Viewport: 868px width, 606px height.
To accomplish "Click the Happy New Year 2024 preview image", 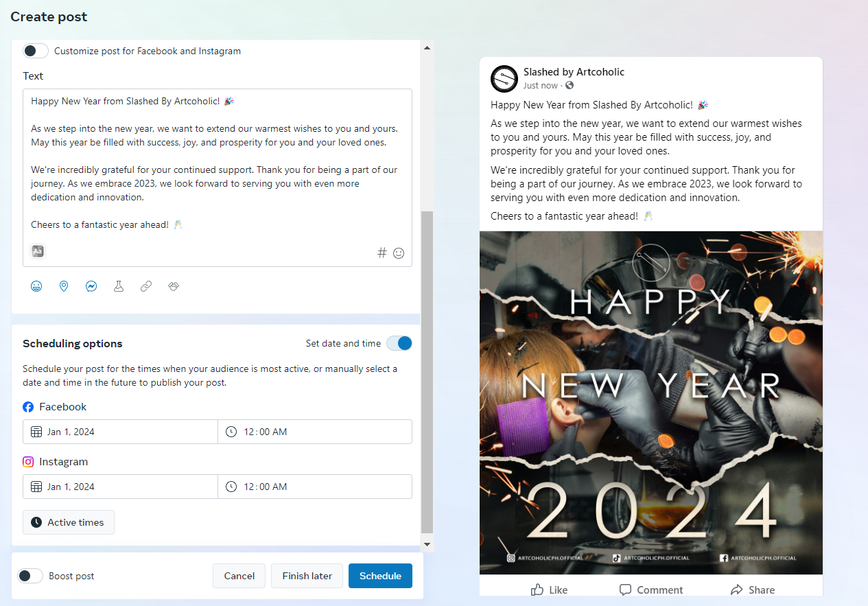I will coord(651,403).
